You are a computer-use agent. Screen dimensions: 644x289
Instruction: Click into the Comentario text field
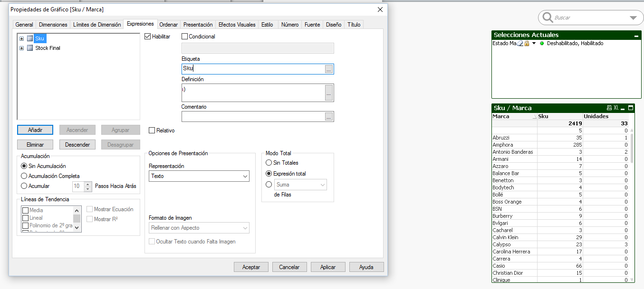click(253, 116)
